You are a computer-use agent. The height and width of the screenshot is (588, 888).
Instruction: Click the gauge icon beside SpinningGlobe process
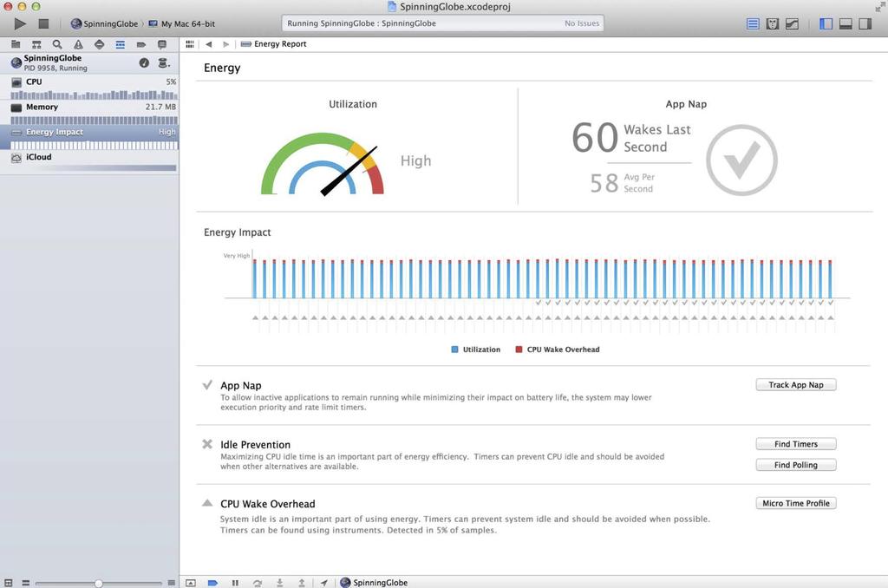click(x=144, y=63)
